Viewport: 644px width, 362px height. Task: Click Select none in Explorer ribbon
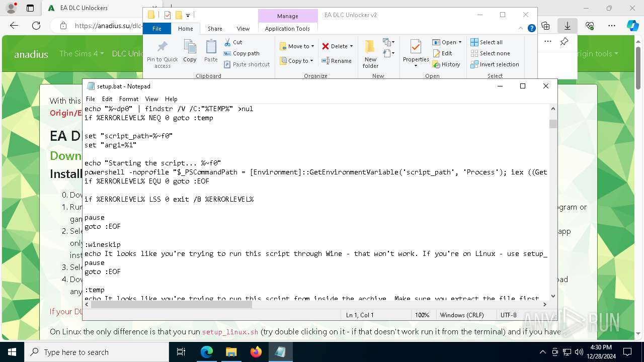click(490, 53)
